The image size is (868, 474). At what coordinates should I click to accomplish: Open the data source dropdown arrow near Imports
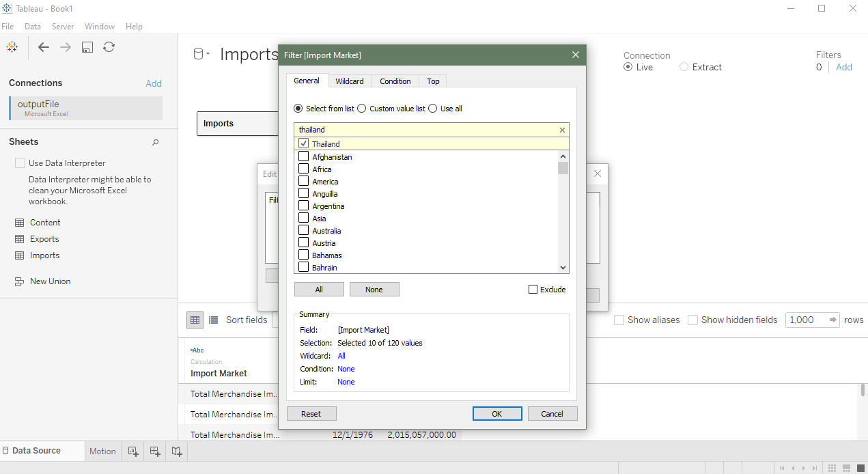pos(208,55)
